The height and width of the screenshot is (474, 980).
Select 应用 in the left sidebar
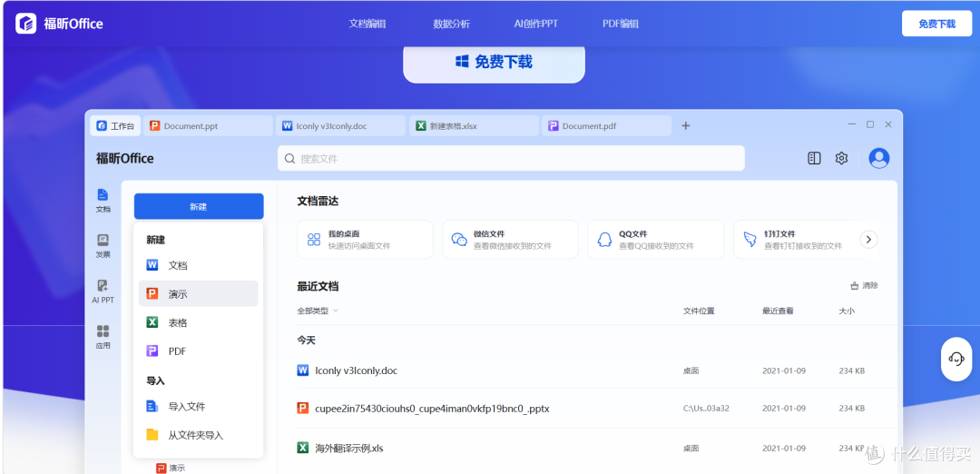(103, 337)
